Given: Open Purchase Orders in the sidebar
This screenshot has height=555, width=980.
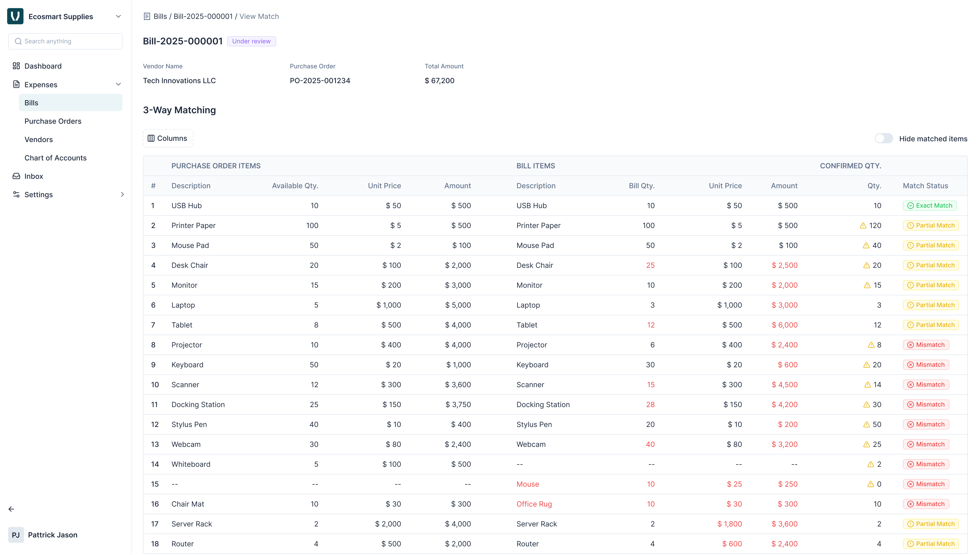Looking at the screenshot, I should [x=53, y=121].
